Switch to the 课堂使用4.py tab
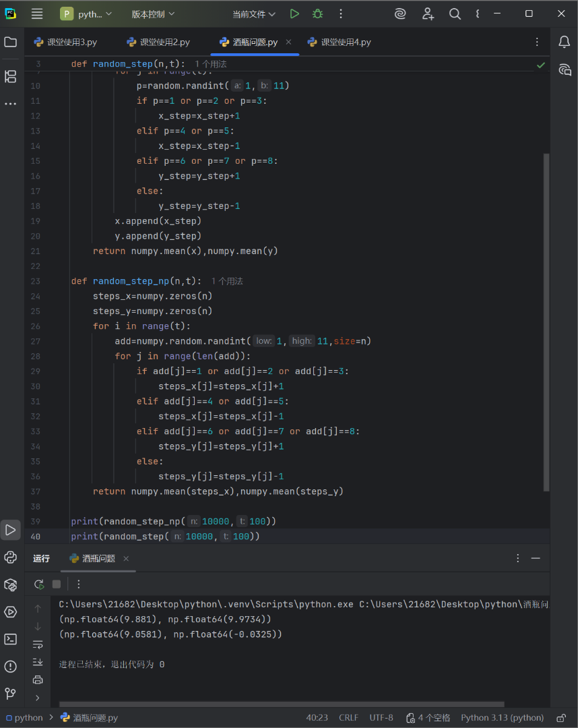This screenshot has height=728, width=578. [340, 42]
